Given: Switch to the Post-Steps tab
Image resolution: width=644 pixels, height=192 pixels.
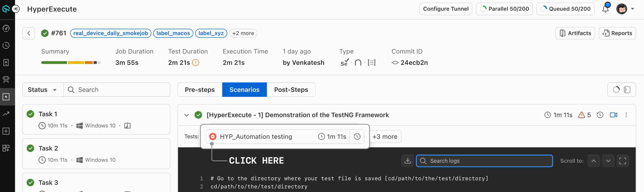Looking at the screenshot, I should click(x=291, y=90).
